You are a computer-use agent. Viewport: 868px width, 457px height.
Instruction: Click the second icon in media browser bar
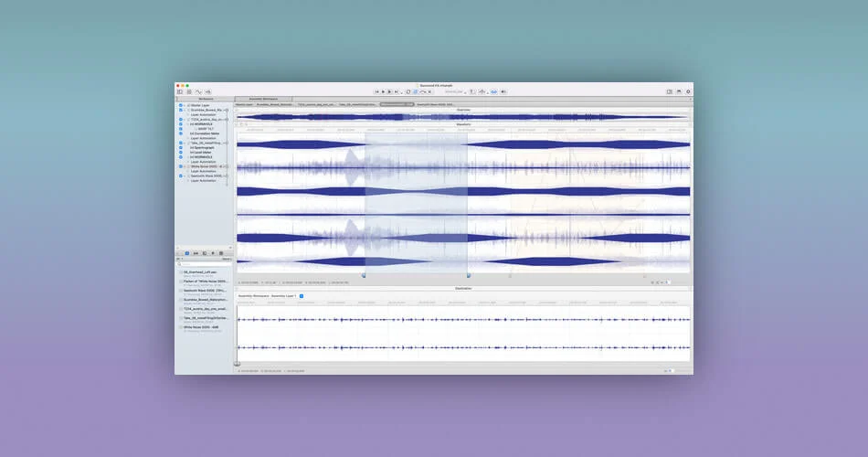pyautogui.click(x=196, y=253)
